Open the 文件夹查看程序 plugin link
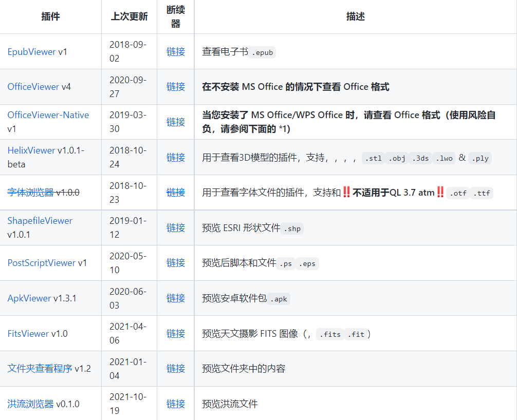Screen dimensions: 517x420 [40, 369]
